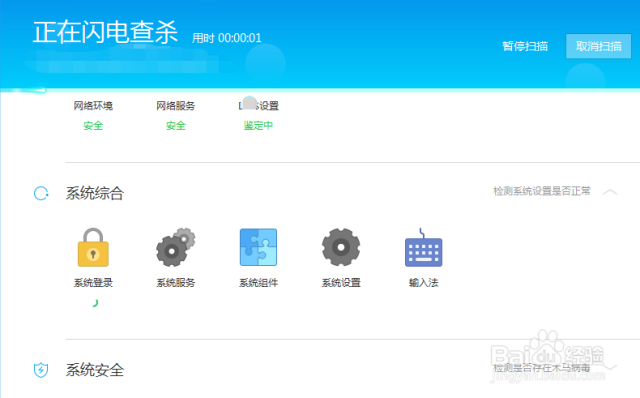640x398 pixels.
Task: Select the 系统服务 gears icon
Action: click(176, 247)
